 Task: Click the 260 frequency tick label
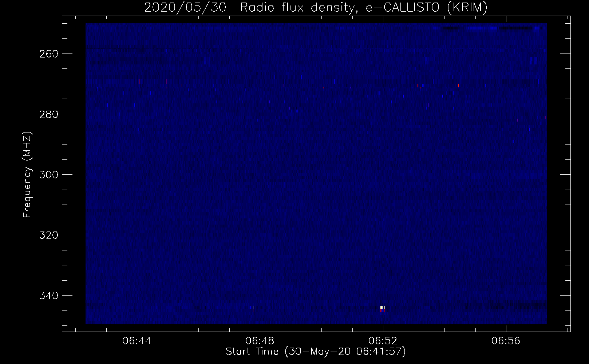(x=48, y=54)
